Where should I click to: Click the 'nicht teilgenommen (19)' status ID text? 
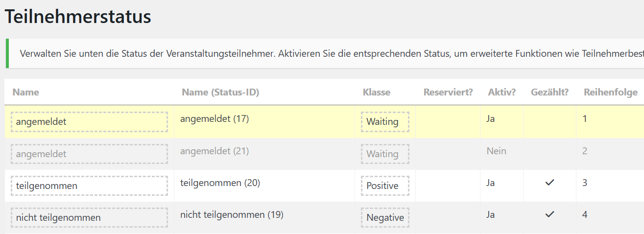click(x=232, y=214)
